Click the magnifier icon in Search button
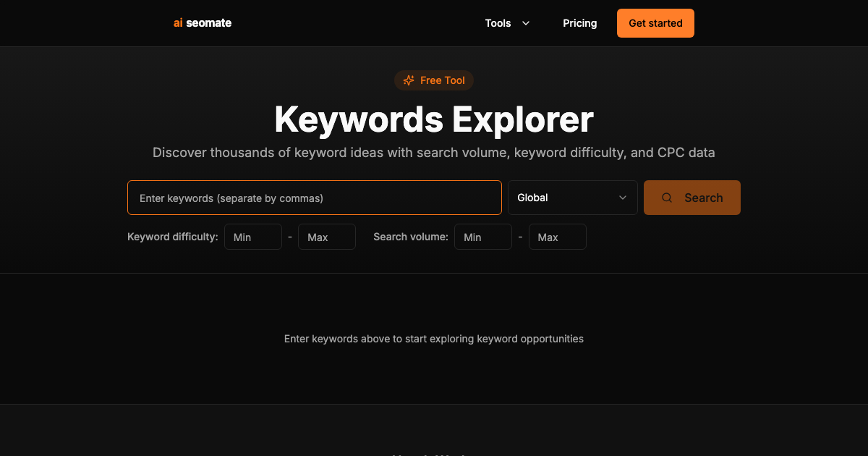Viewport: 868px width, 456px height. click(x=667, y=198)
